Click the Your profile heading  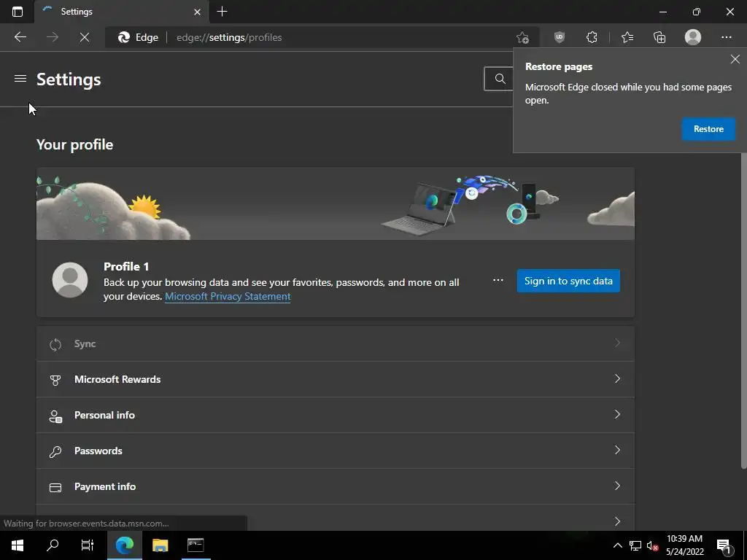tap(75, 145)
